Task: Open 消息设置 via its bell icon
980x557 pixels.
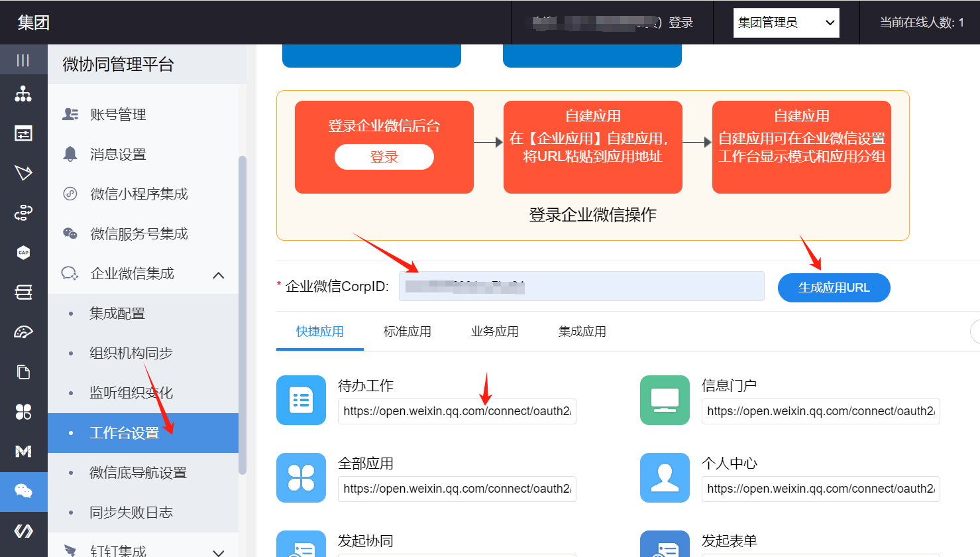Action: [x=70, y=154]
